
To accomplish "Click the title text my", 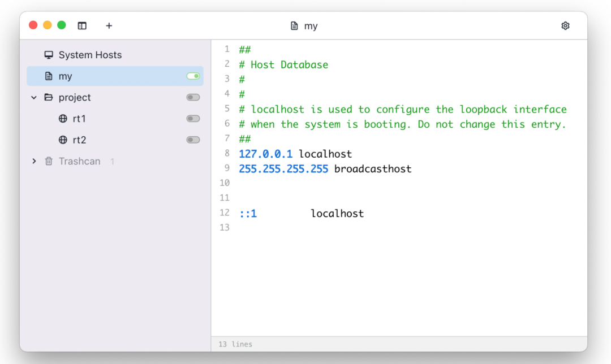I will point(311,26).
